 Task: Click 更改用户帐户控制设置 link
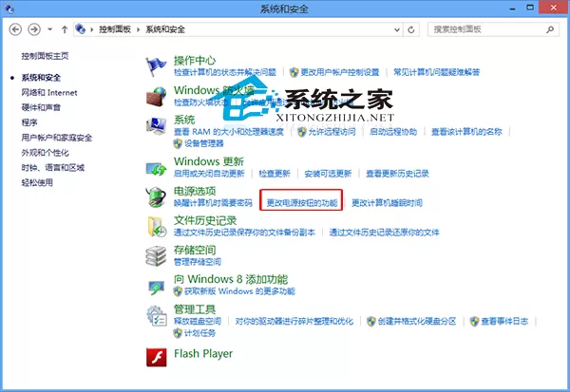(x=340, y=72)
